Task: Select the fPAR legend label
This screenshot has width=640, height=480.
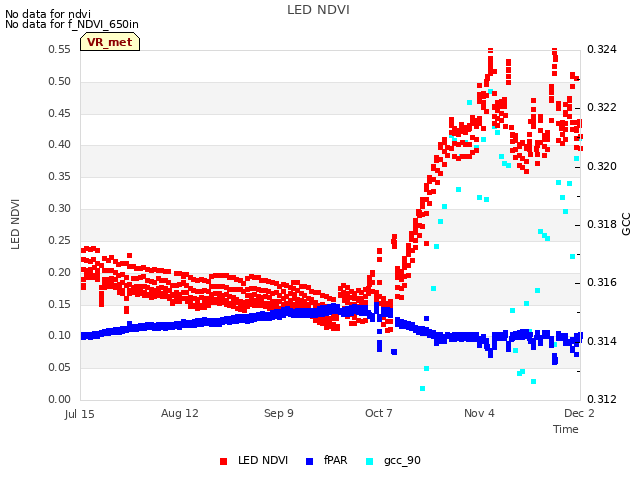Action: [x=336, y=460]
